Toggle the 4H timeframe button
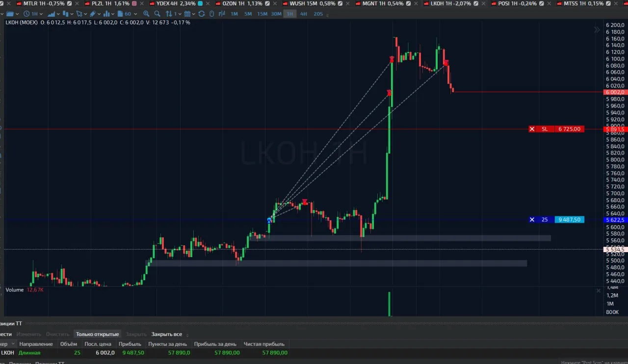 (304, 14)
